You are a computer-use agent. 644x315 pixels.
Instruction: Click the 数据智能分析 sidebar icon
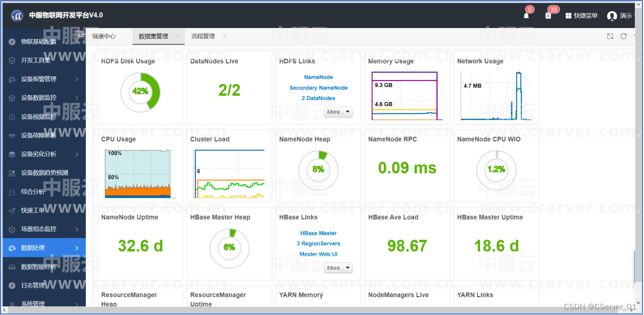coord(12,267)
